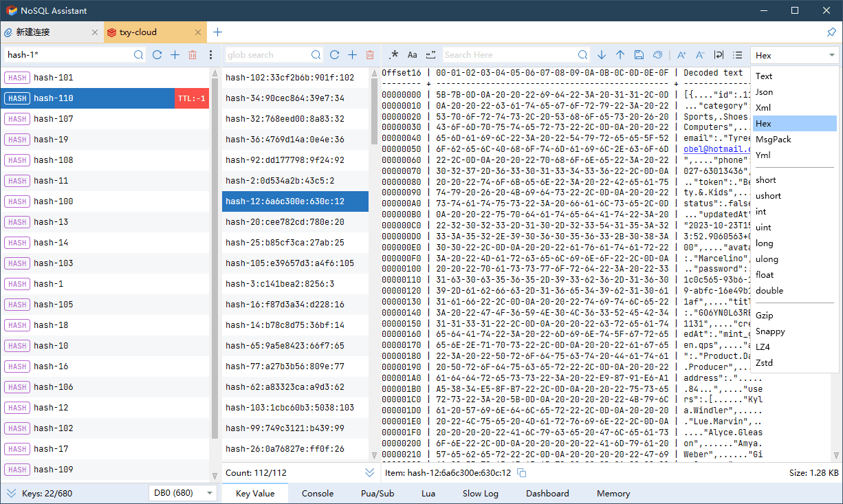Pin window using the pushpin icon
This screenshot has height=504, width=843.
click(x=831, y=32)
